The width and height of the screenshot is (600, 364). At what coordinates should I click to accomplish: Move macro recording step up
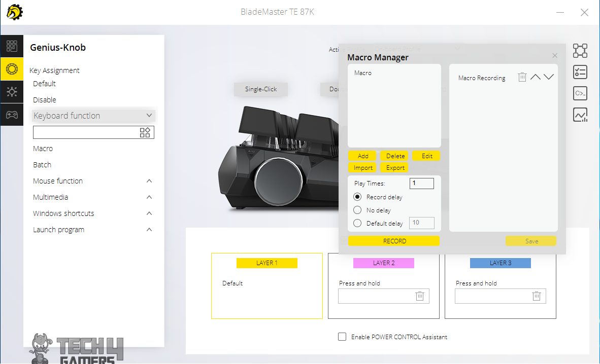click(x=536, y=77)
